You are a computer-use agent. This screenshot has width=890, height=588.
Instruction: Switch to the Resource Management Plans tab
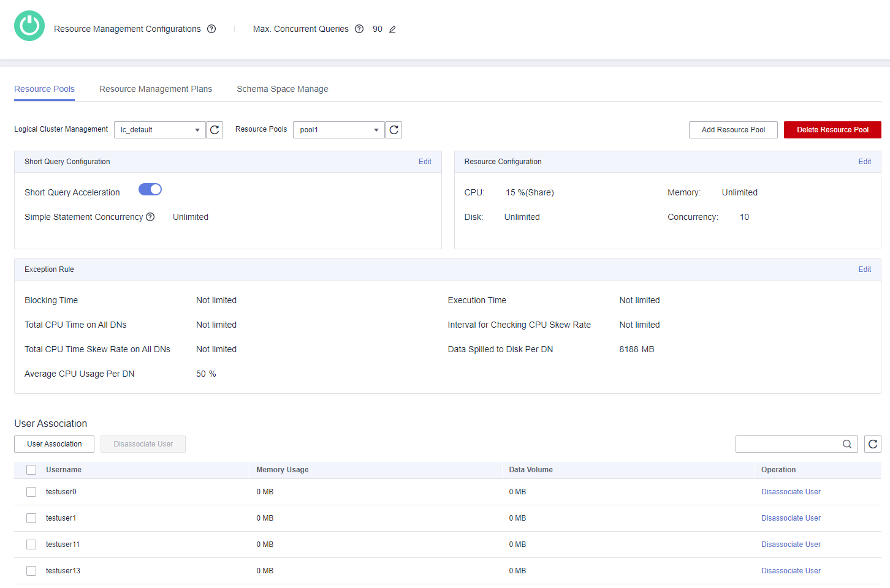tap(156, 89)
